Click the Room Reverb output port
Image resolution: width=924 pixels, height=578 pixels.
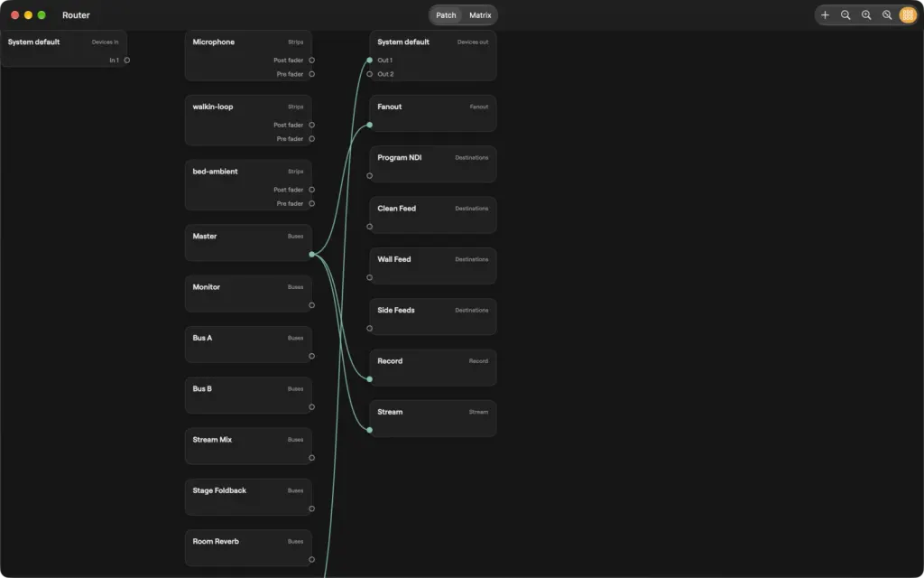311,560
